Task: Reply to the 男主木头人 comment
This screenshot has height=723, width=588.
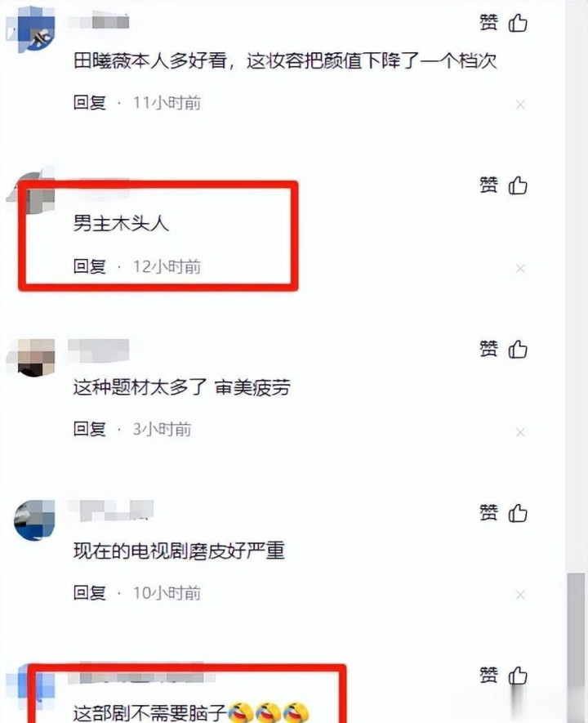Action: [89, 266]
